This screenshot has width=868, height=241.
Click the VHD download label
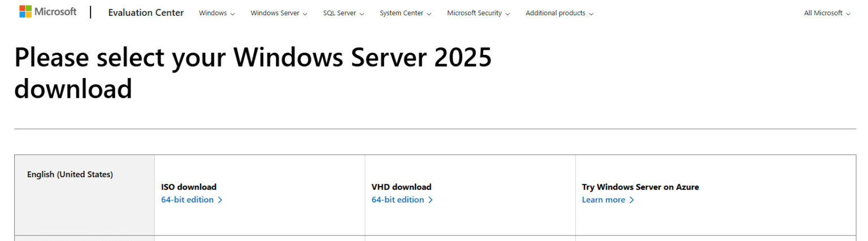(x=401, y=187)
